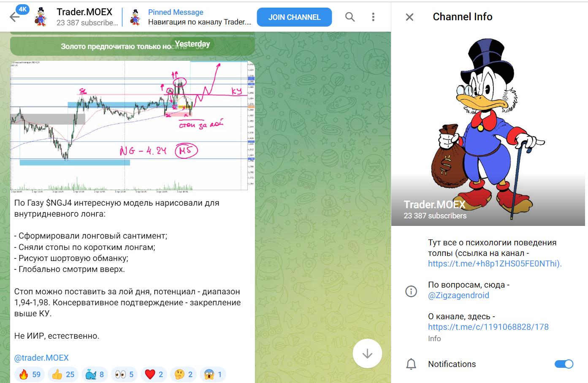Add the thumbs-up reaction with 25
Image resolution: width=588 pixels, height=383 pixels.
(x=63, y=375)
